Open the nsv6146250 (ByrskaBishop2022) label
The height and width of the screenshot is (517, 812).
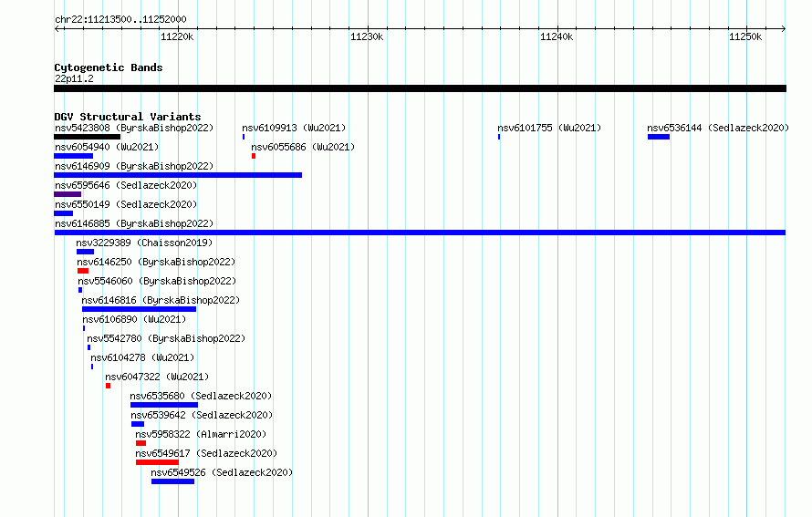[156, 262]
